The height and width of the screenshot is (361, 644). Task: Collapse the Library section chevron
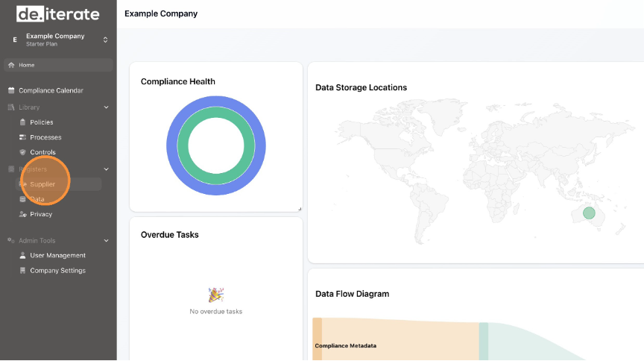tap(106, 107)
